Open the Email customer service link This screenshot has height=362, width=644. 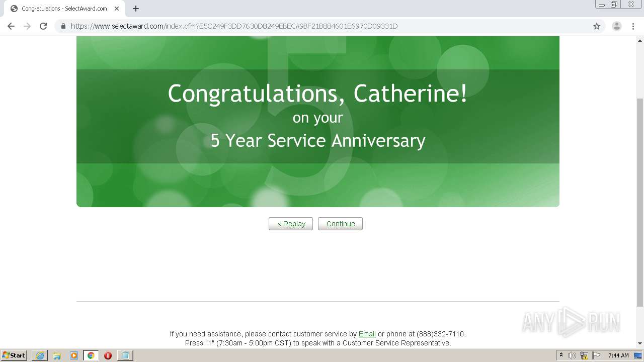pyautogui.click(x=367, y=334)
